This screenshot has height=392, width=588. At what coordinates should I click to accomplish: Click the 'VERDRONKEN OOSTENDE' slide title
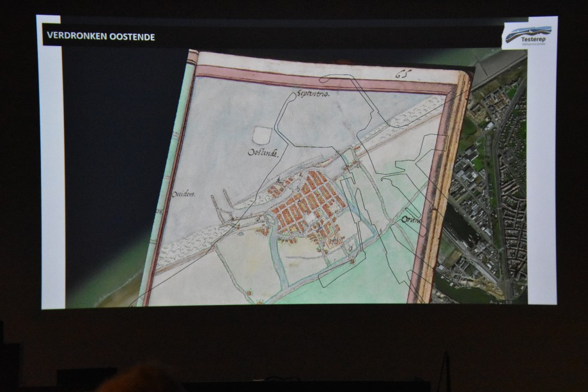(101, 36)
